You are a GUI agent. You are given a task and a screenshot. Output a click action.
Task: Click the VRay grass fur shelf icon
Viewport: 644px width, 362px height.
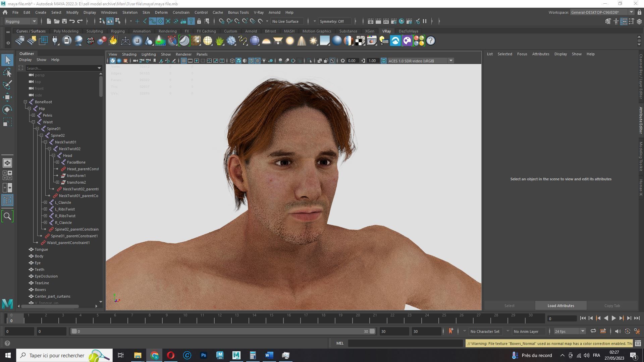pos(219,41)
